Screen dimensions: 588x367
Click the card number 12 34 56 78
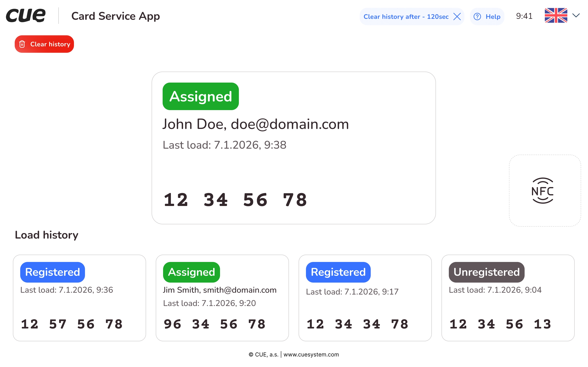click(235, 200)
